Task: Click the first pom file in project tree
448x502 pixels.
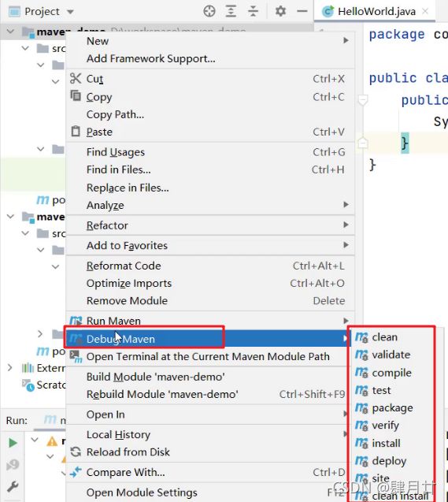Action: [51, 200]
